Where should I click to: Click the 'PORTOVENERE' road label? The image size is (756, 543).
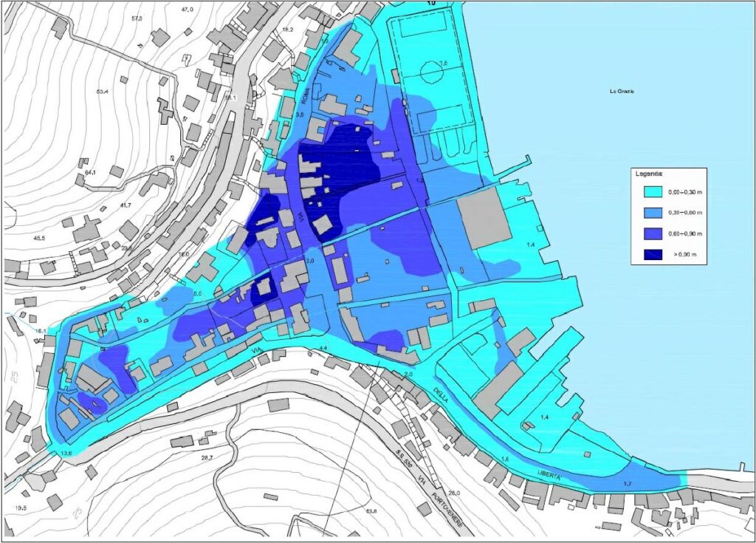pyautogui.click(x=447, y=510)
